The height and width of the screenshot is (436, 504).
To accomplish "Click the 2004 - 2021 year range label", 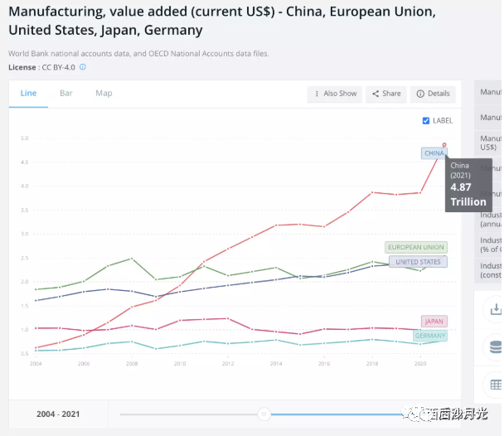I will click(59, 414).
